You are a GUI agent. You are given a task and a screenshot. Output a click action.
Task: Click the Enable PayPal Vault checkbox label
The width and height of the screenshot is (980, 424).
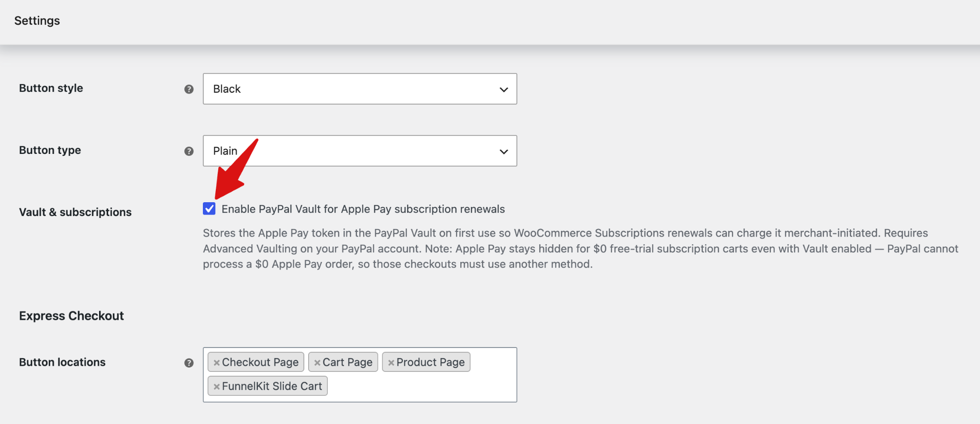coord(363,209)
